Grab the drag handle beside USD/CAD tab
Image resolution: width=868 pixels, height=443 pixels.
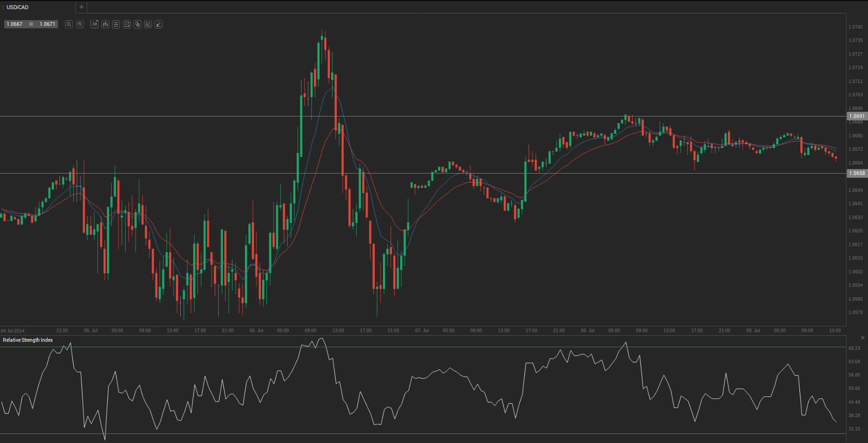tap(2, 7)
